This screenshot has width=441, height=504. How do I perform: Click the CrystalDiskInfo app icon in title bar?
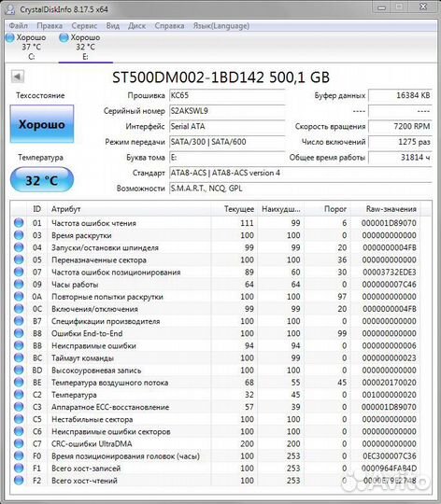(9, 9)
